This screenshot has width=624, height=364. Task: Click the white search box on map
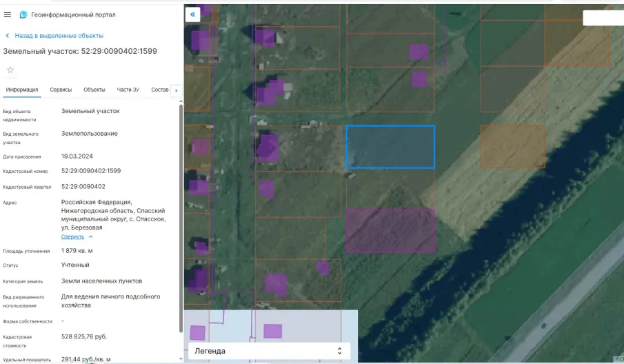pos(603,18)
